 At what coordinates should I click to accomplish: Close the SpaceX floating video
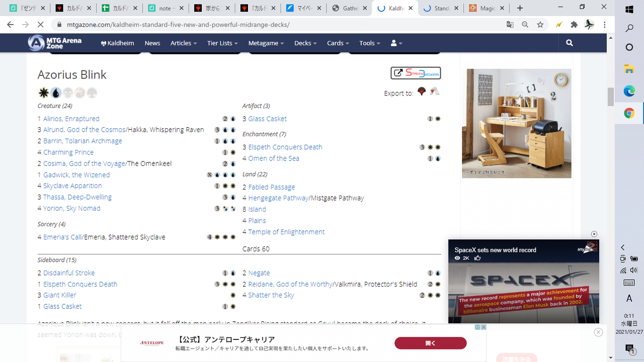pyautogui.click(x=594, y=234)
